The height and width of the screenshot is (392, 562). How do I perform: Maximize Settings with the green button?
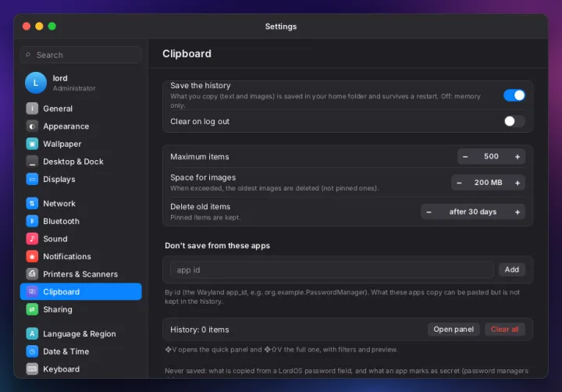pyautogui.click(x=52, y=27)
